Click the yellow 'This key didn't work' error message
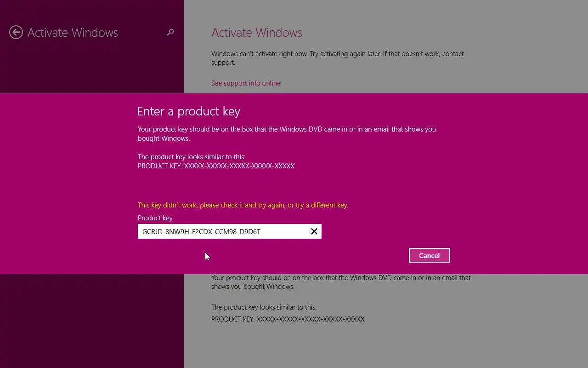Screen dimensions: 588x368 point(243,205)
